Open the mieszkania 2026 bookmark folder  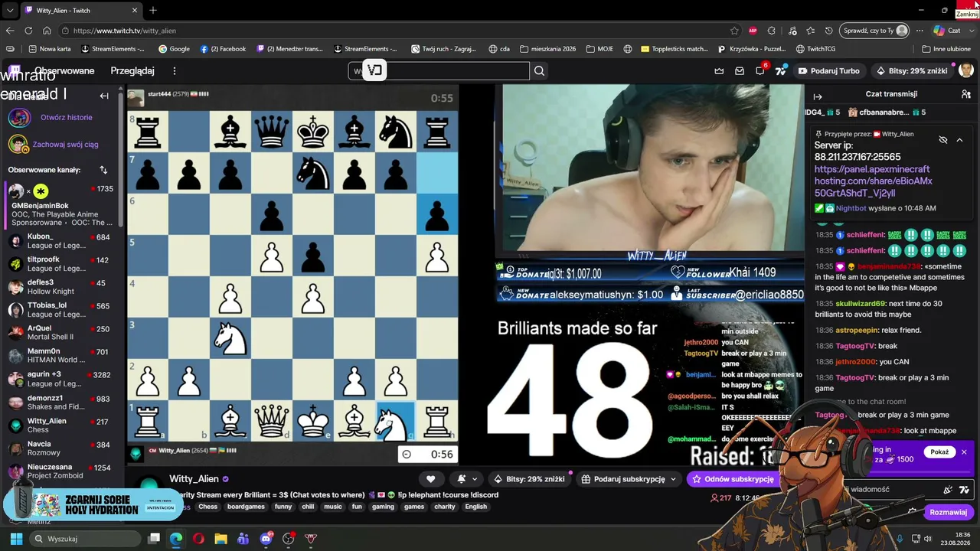[547, 49]
